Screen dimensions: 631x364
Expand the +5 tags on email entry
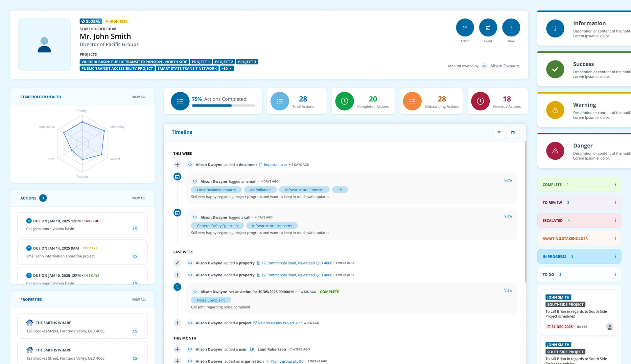[340, 190]
